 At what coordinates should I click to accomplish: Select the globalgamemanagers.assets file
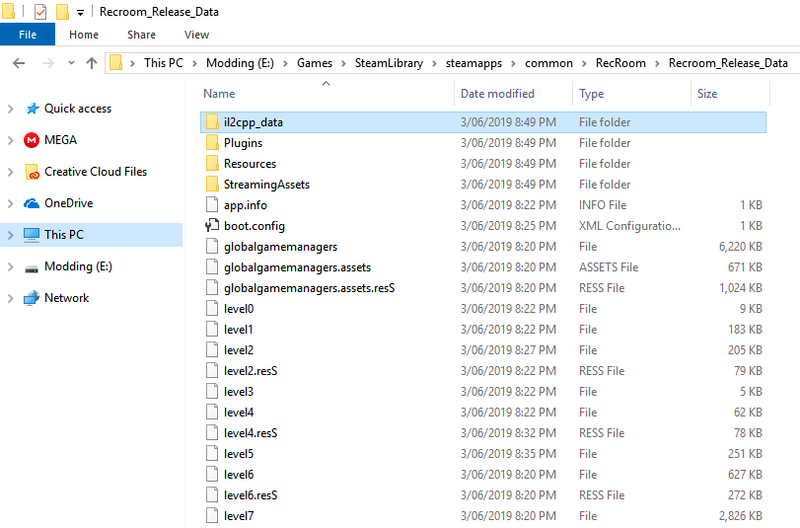[297, 267]
